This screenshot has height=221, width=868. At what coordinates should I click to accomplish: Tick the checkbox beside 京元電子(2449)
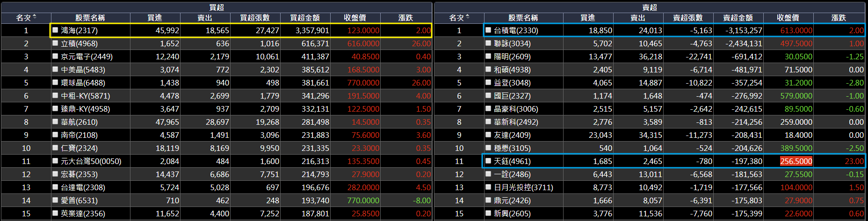coord(56,56)
